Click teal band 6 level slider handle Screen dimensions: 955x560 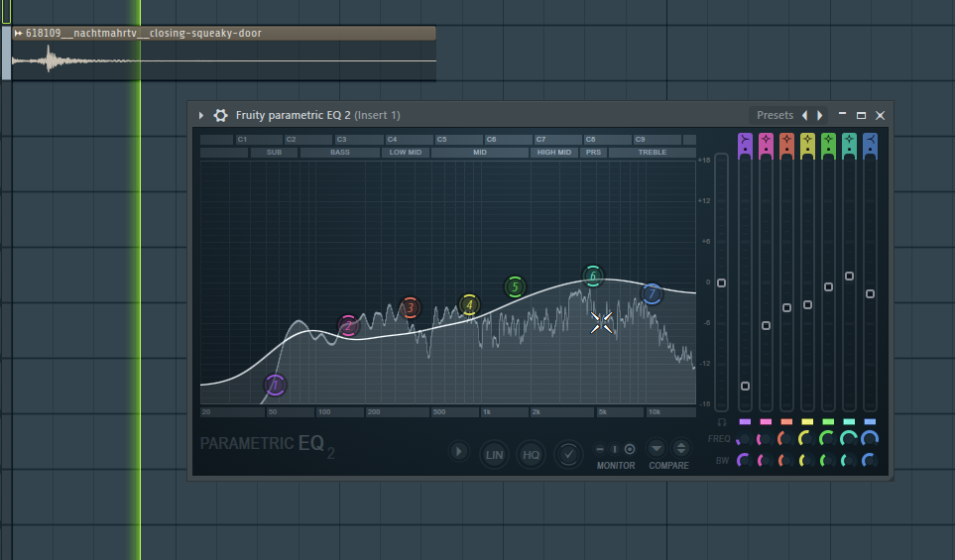[x=849, y=277]
